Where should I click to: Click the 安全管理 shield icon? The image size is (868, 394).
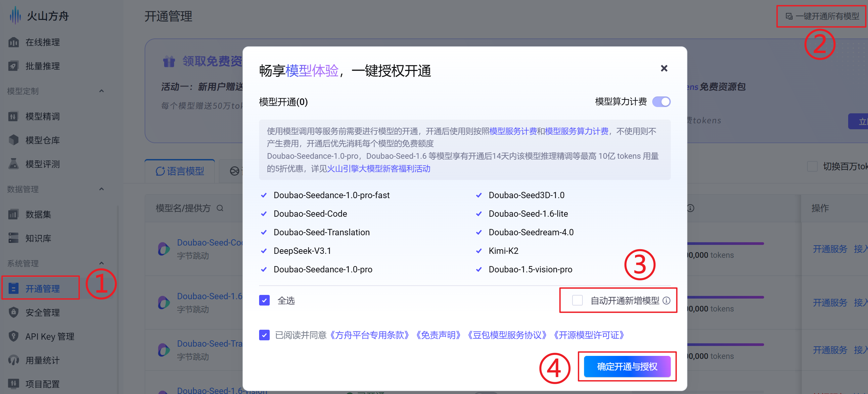click(14, 312)
